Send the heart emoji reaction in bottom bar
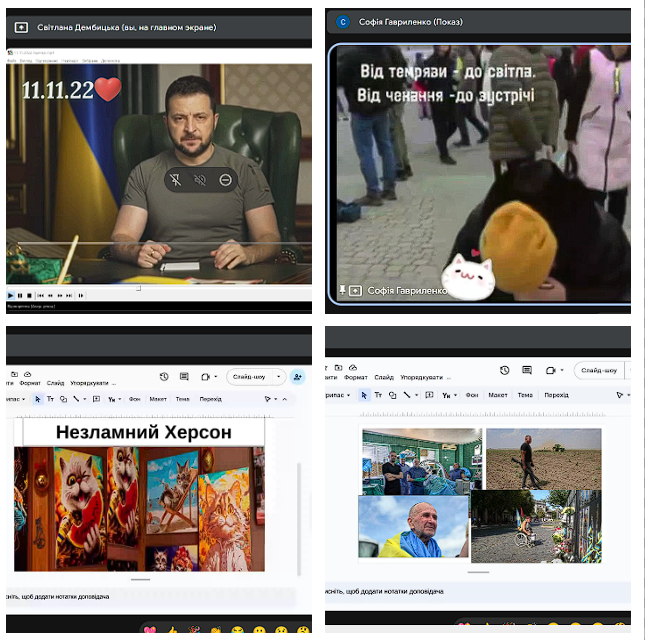645x640 pixels. coord(150,631)
